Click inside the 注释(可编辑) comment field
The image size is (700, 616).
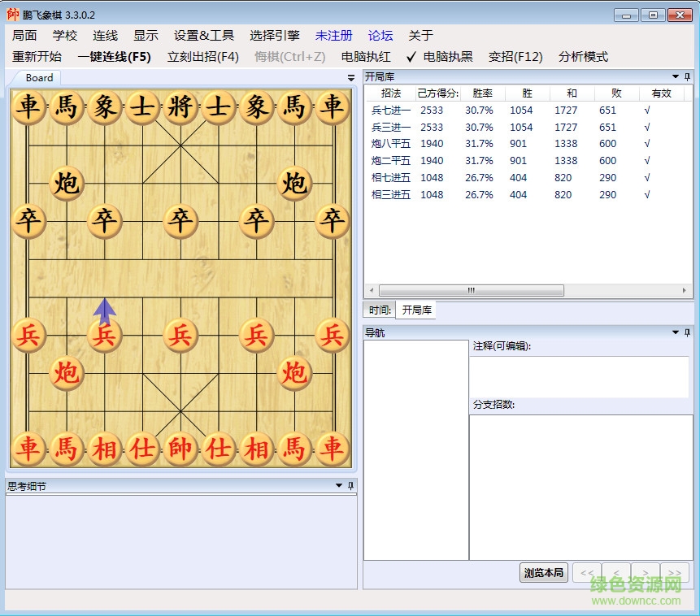(580, 374)
